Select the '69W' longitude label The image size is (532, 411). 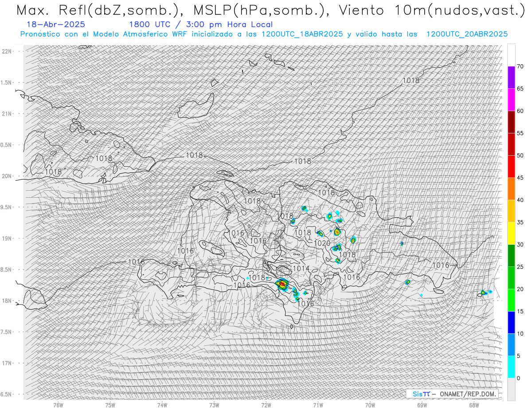click(x=422, y=405)
